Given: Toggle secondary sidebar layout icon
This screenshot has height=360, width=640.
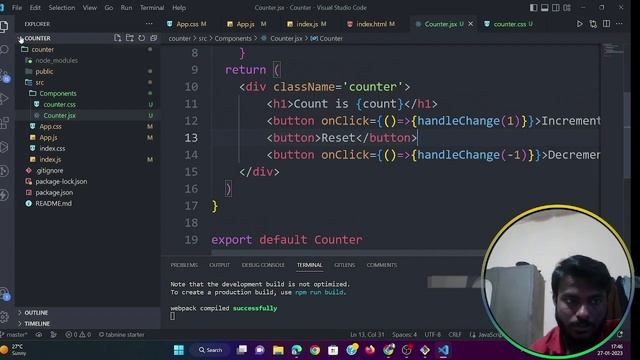Looking at the screenshot, I should click(x=556, y=8).
